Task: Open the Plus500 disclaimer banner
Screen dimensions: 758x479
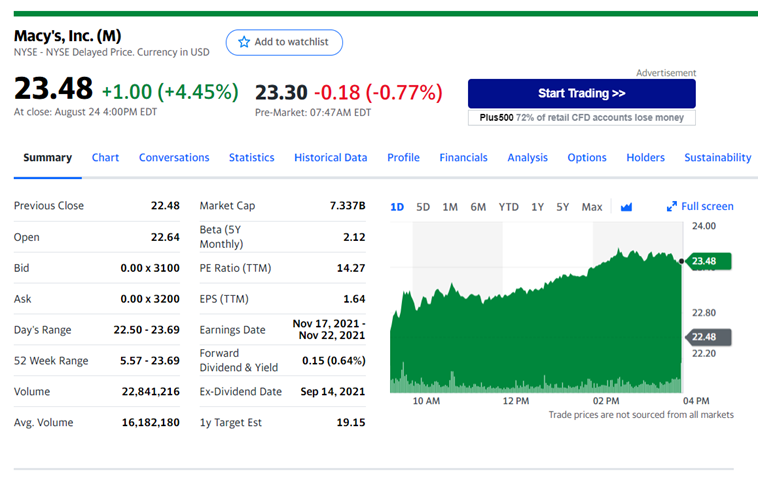Action: (x=582, y=118)
